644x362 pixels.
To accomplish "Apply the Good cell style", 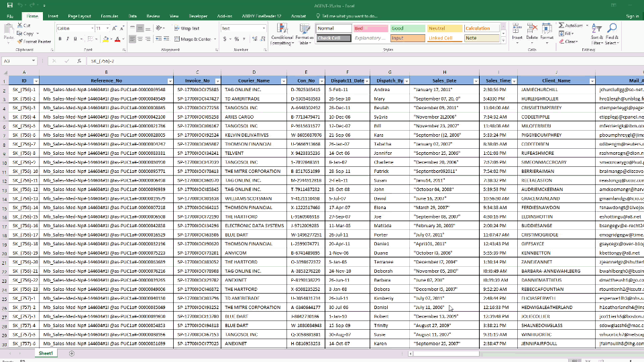I will (x=407, y=28).
